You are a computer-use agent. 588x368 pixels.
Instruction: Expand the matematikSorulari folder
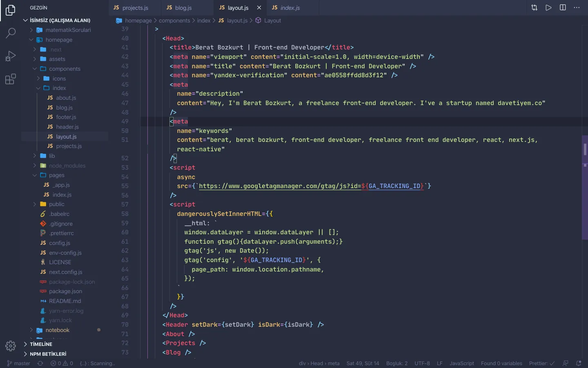click(x=65, y=30)
